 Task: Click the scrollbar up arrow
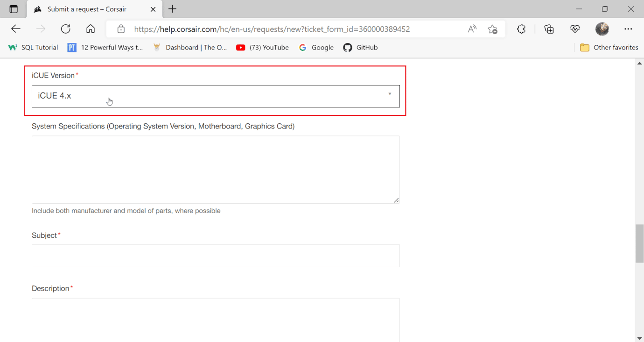(x=639, y=63)
